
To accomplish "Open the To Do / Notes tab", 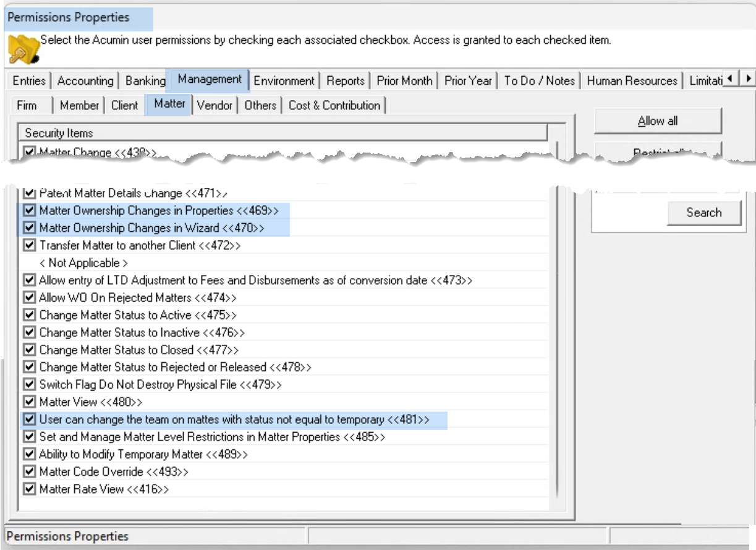I will 539,80.
